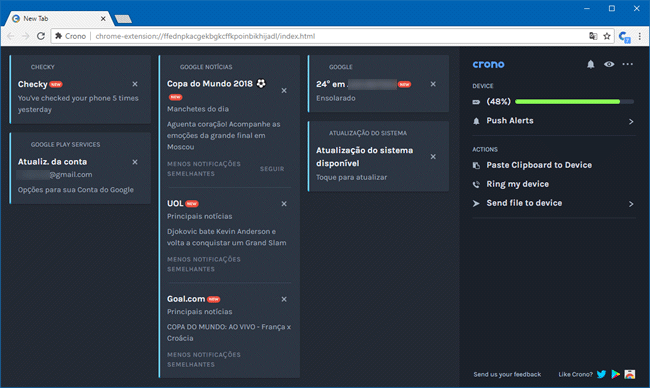Click the COPA DO MUNDO: AO VIVO headline

pos(229,332)
